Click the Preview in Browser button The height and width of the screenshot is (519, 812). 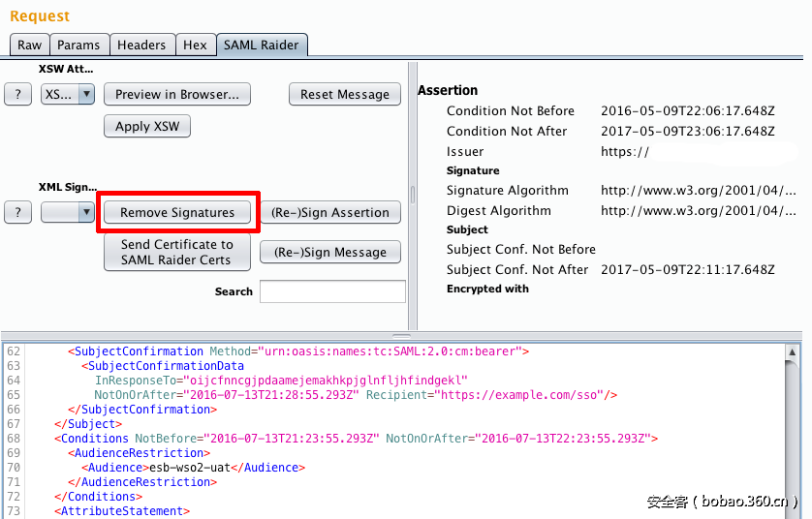tap(177, 95)
